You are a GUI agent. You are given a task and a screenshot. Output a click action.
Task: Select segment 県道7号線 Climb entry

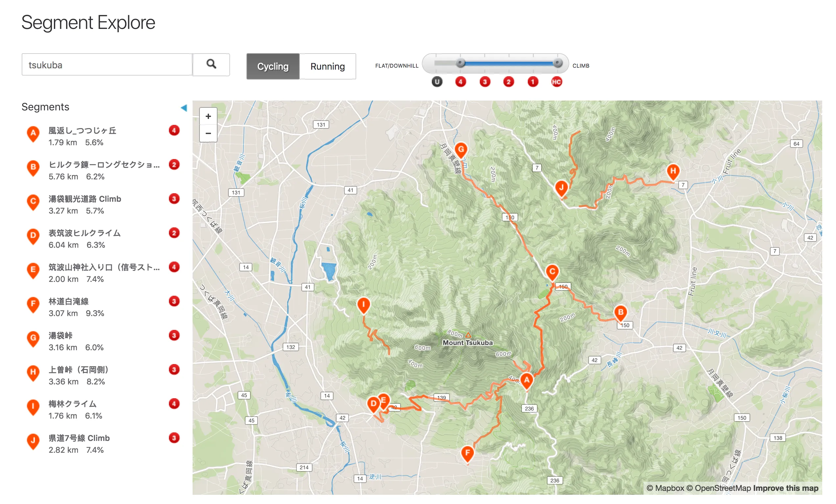coord(79,438)
